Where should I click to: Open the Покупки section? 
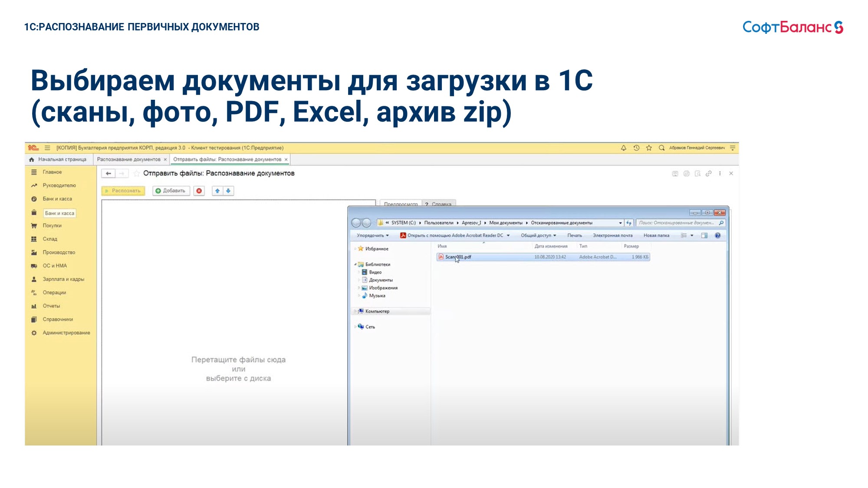(52, 226)
